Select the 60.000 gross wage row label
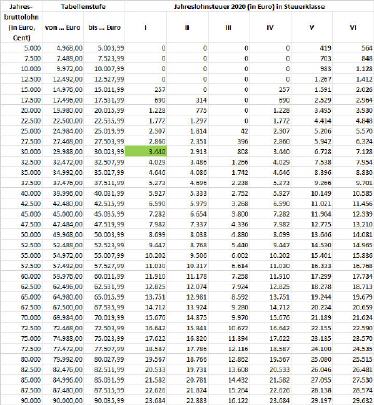The height and width of the screenshot is (405, 374). 21,276
